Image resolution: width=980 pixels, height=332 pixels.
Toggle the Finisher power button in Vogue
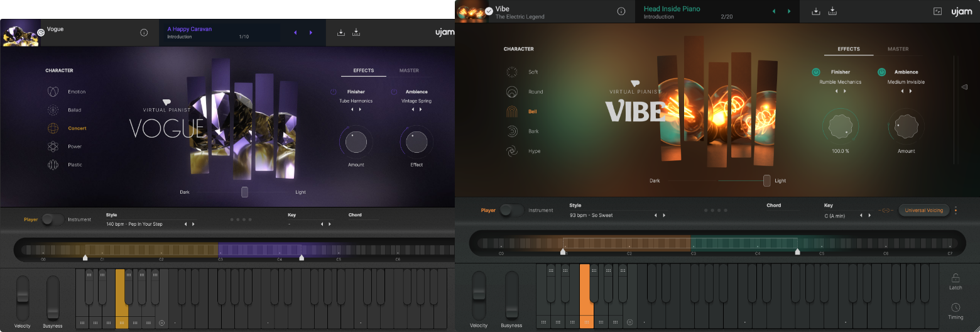tap(334, 92)
